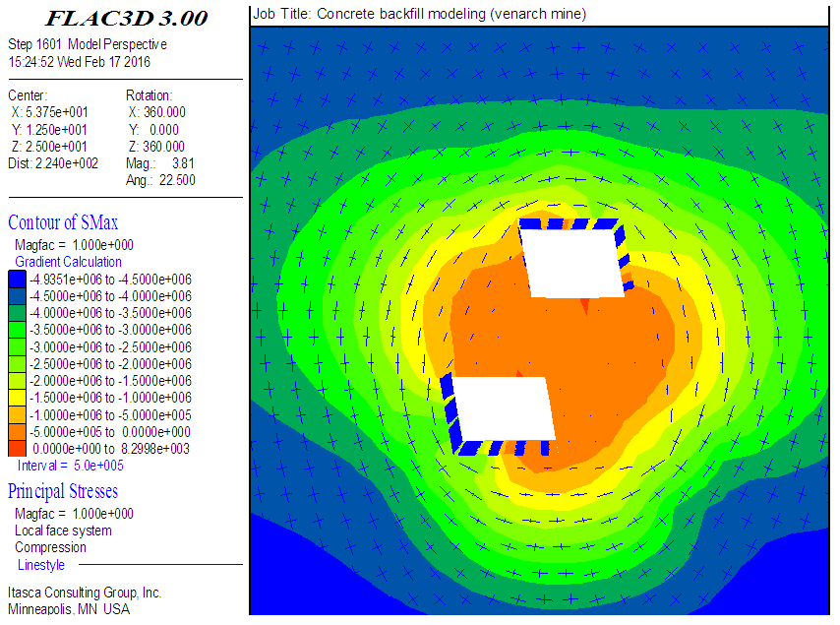Click the Linestyle label

(41, 565)
